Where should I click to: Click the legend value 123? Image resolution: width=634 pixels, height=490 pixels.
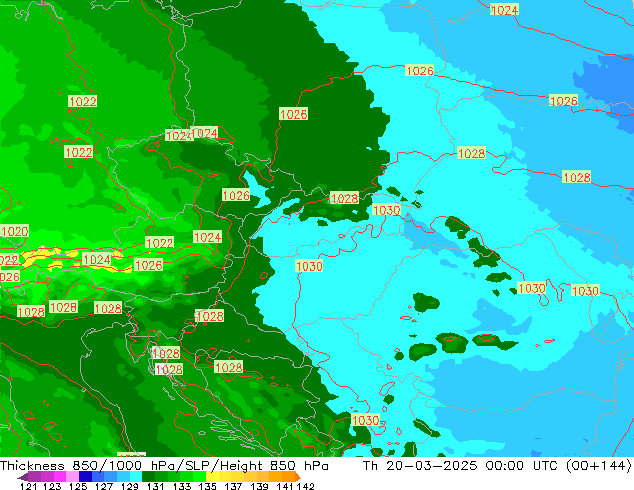52,486
